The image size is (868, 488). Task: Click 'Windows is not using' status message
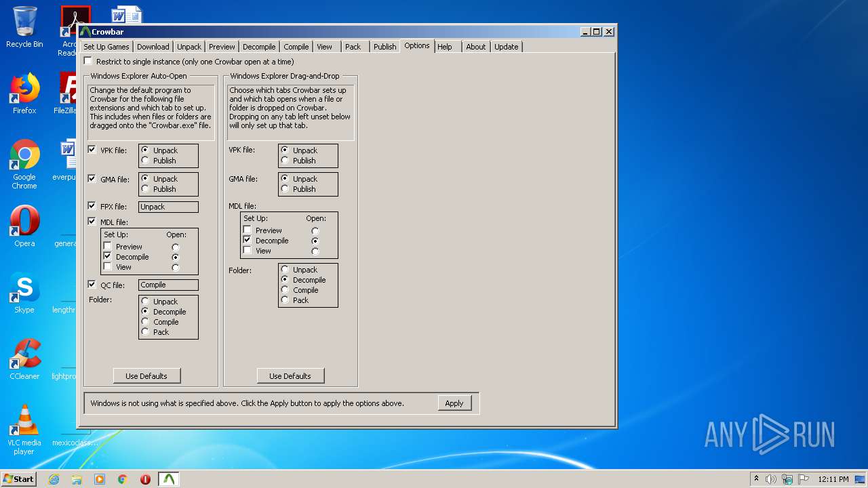[247, 403]
